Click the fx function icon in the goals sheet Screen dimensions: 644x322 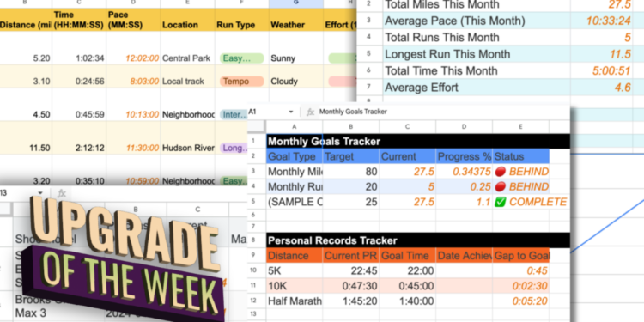[311, 112]
